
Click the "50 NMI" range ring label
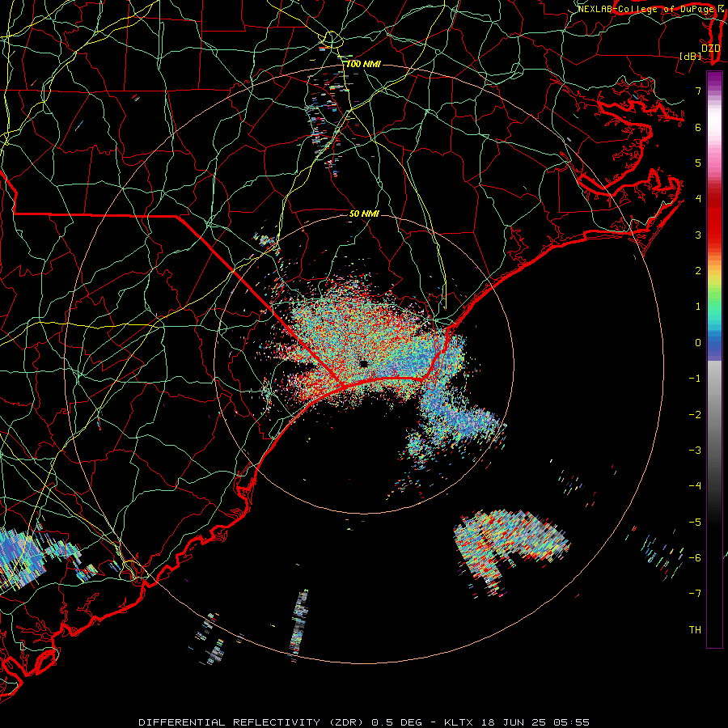[x=364, y=214]
